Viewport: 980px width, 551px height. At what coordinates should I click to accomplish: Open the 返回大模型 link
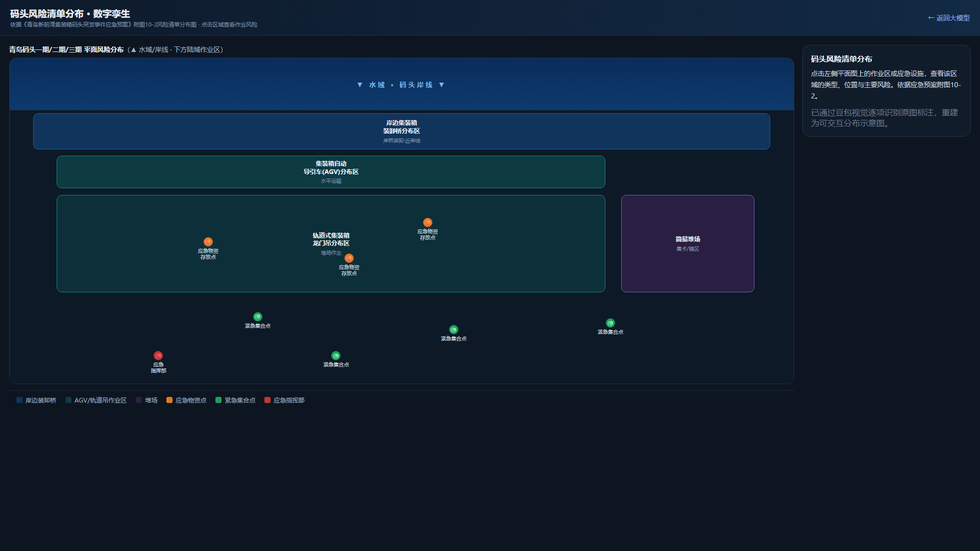coord(949,18)
